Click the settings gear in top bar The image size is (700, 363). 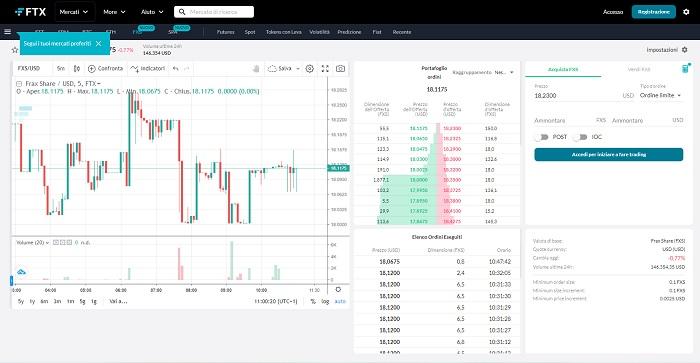[x=686, y=12]
